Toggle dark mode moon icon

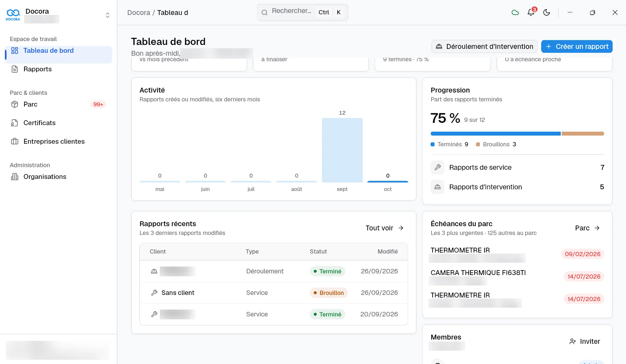coord(547,12)
